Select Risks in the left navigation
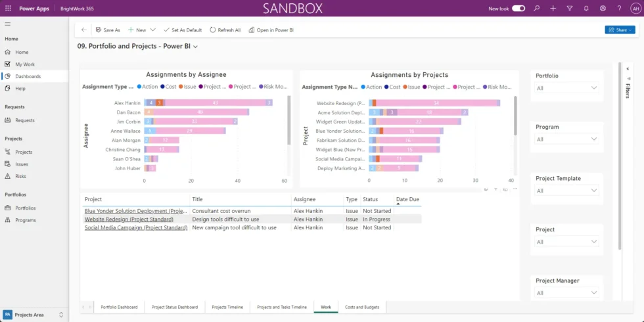The width and height of the screenshot is (644, 322). [21, 176]
